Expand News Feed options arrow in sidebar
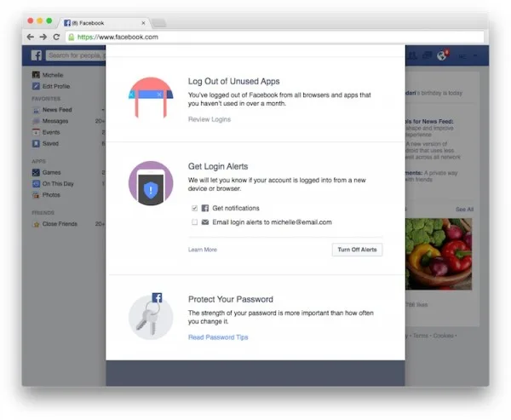The height and width of the screenshot is (420, 511). [103, 110]
